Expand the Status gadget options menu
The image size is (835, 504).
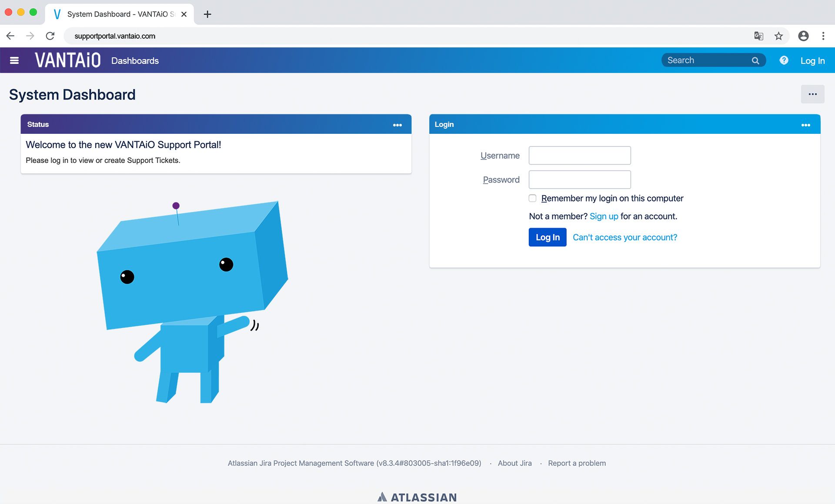[397, 125]
